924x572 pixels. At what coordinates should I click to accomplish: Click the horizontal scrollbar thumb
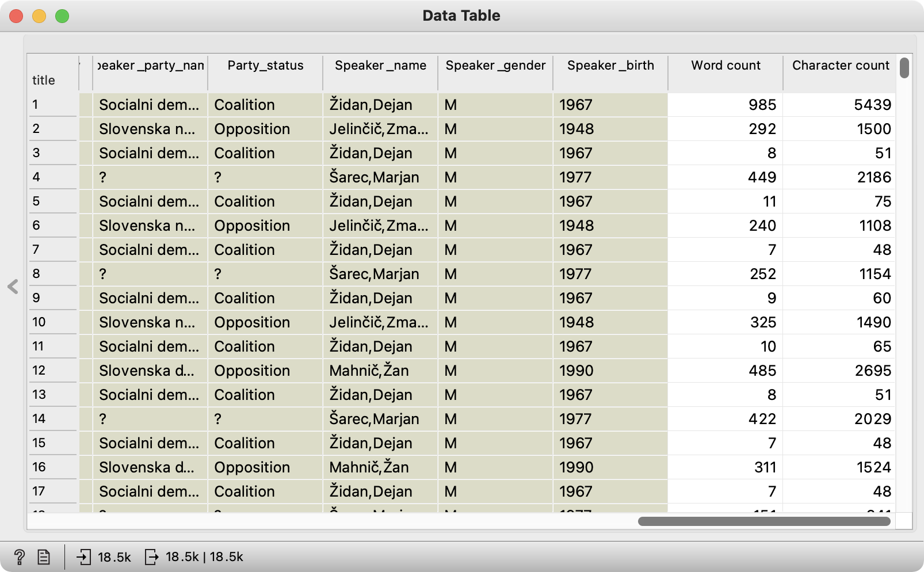764,521
